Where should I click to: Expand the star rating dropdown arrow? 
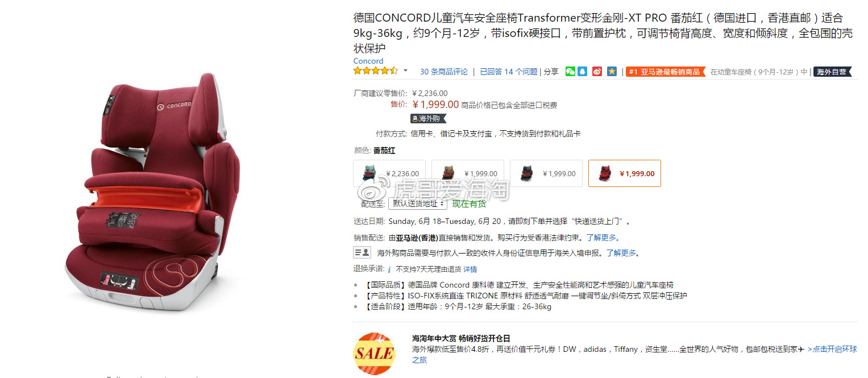click(405, 71)
